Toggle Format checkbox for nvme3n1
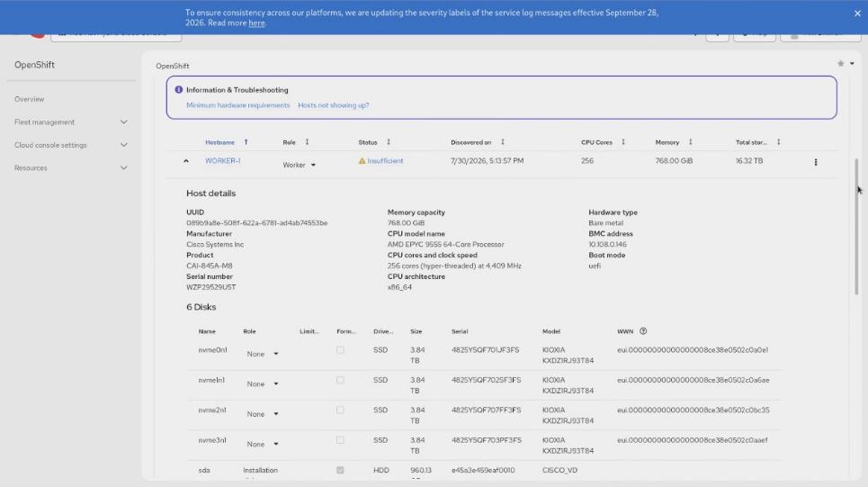 click(340, 440)
